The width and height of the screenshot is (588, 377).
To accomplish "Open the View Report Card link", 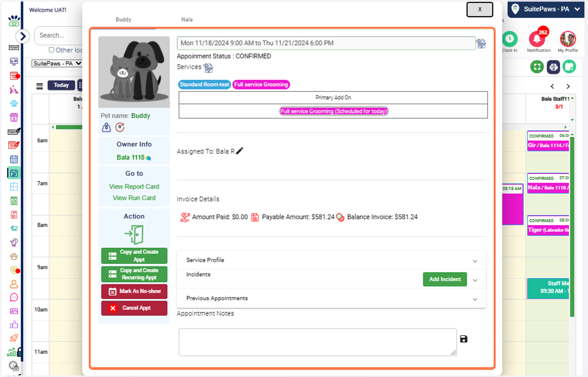I will point(134,187).
